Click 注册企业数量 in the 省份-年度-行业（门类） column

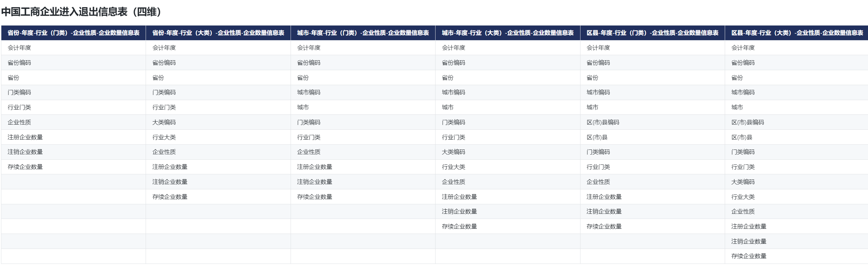[x=25, y=137]
